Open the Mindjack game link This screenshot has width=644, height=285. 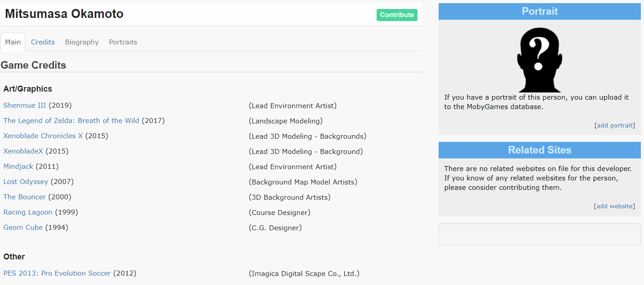18,167
